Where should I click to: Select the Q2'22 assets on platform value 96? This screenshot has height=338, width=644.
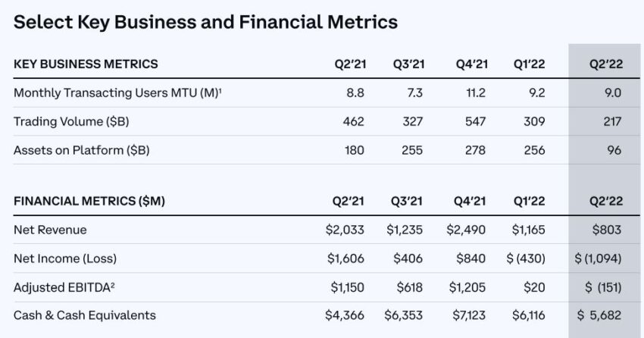point(614,150)
